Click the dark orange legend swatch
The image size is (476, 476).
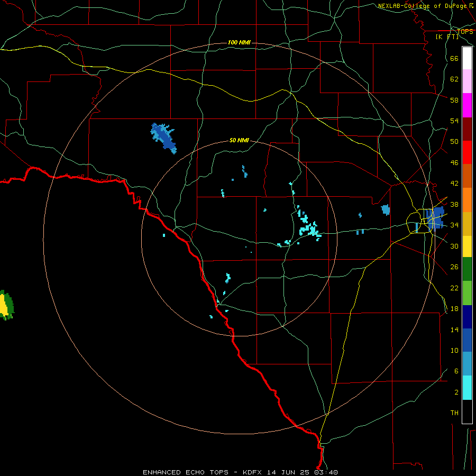tap(467, 176)
